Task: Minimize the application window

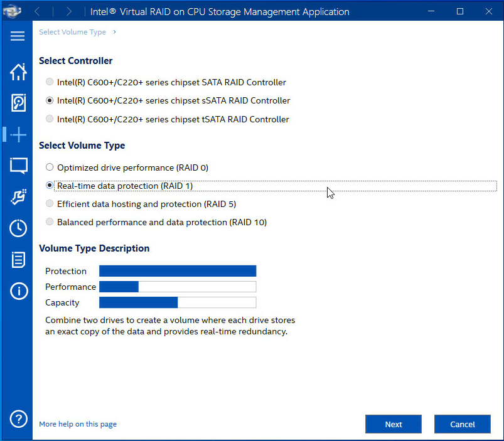Action: pos(431,11)
